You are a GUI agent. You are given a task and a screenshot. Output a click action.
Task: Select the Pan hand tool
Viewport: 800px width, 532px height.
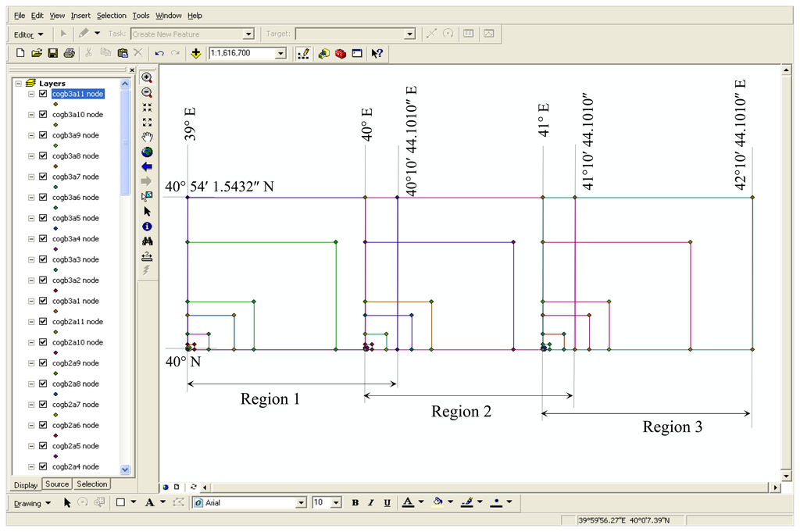(147, 137)
